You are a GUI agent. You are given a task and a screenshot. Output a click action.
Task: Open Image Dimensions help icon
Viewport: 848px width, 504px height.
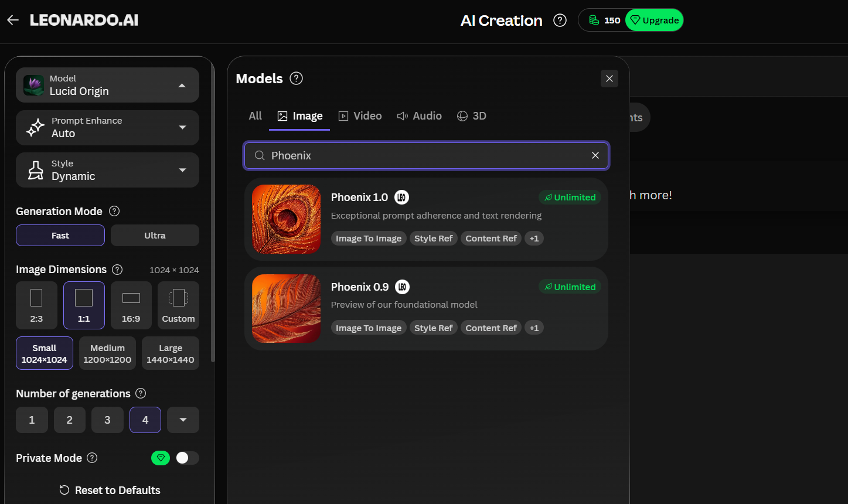pyautogui.click(x=117, y=270)
